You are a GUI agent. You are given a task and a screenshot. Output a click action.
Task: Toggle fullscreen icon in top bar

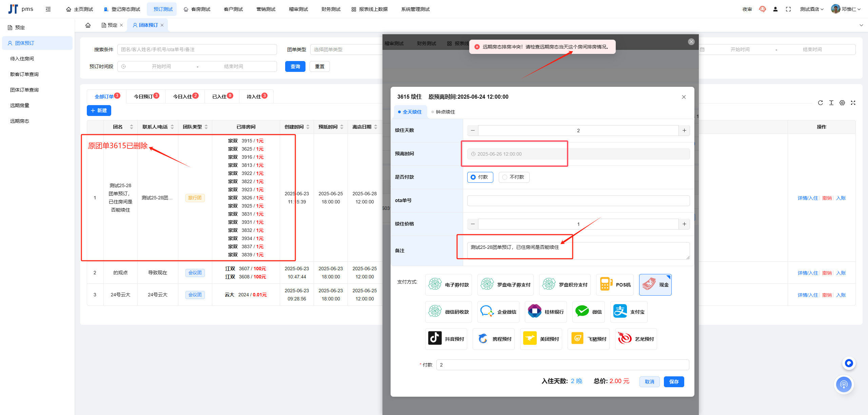tap(788, 9)
